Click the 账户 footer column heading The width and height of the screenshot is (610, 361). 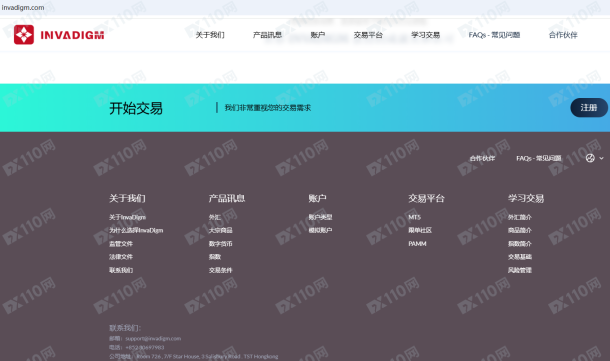click(317, 198)
